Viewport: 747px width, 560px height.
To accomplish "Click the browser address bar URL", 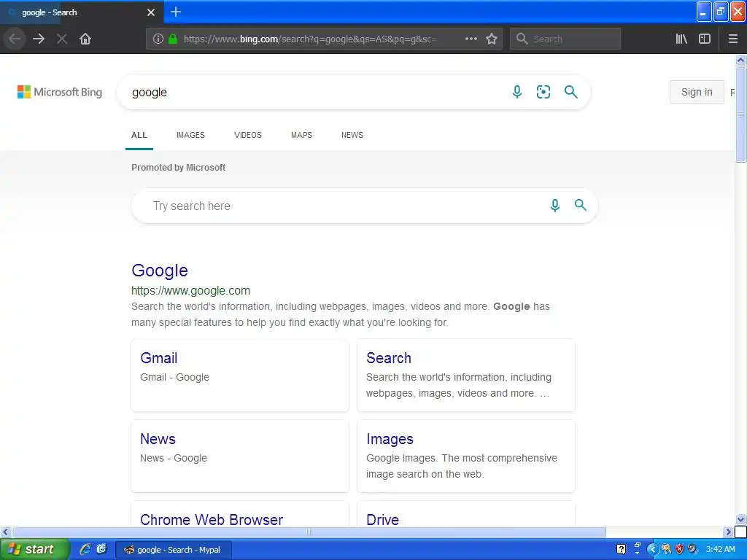I will pyautogui.click(x=309, y=39).
